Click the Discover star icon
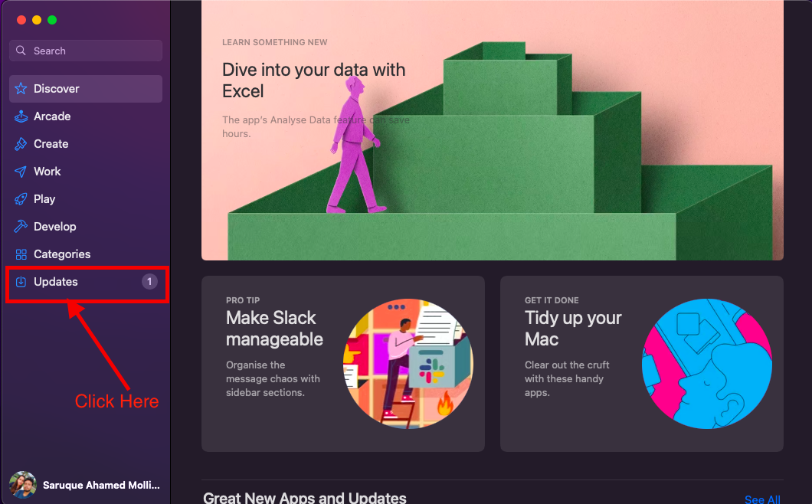812x504 pixels. tap(21, 89)
